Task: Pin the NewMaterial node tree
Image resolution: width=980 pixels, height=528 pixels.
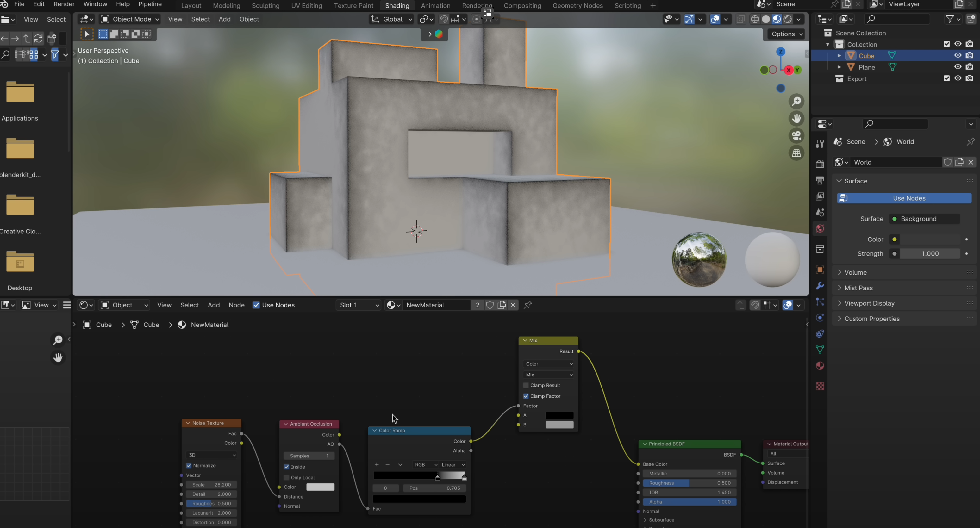Action: [x=528, y=305]
